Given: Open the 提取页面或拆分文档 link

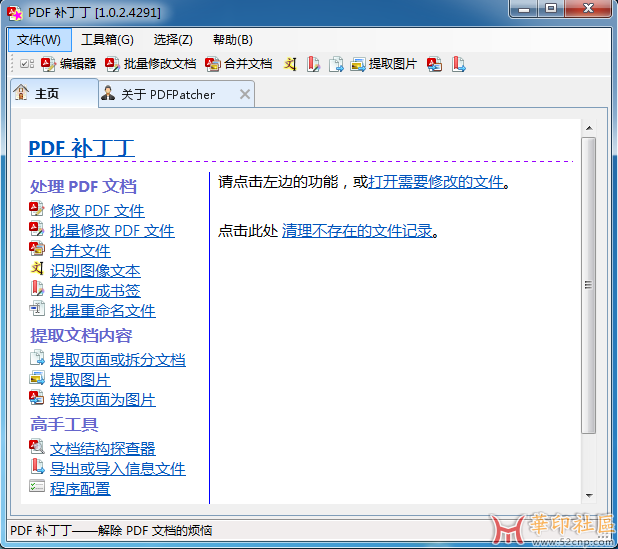Looking at the screenshot, I should [118, 360].
